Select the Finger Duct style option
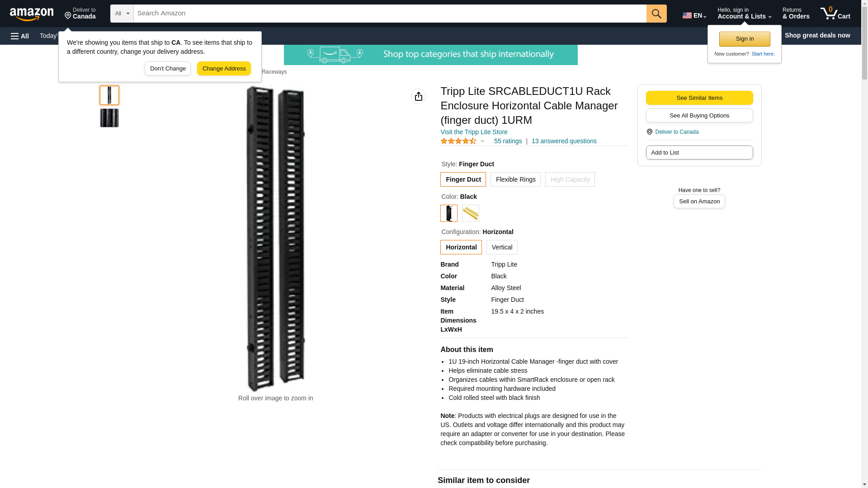868x488 pixels. pyautogui.click(x=463, y=179)
